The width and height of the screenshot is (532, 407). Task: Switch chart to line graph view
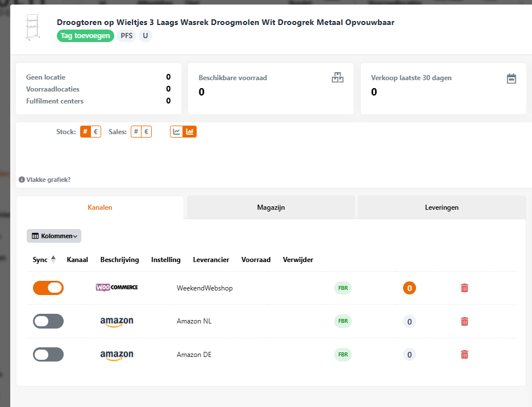(177, 132)
